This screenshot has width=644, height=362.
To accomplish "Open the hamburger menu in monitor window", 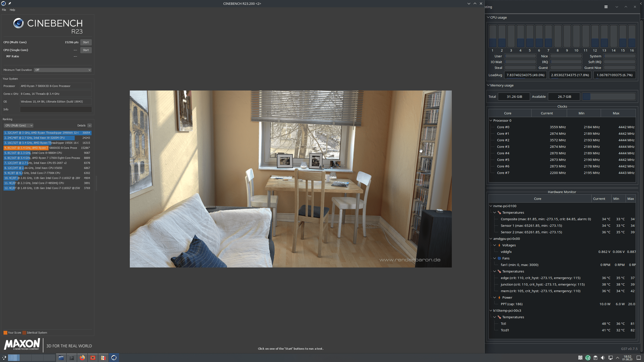I will (x=606, y=7).
